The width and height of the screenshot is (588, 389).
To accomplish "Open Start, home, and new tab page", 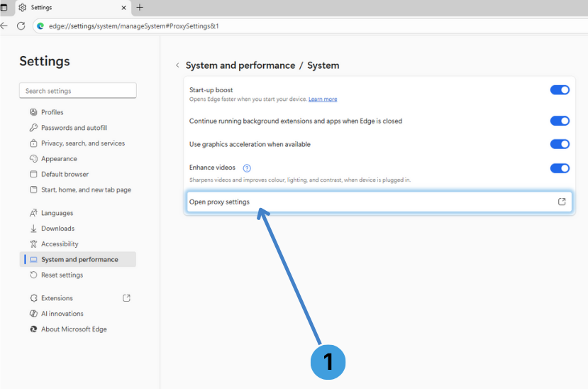I will coord(77,190).
